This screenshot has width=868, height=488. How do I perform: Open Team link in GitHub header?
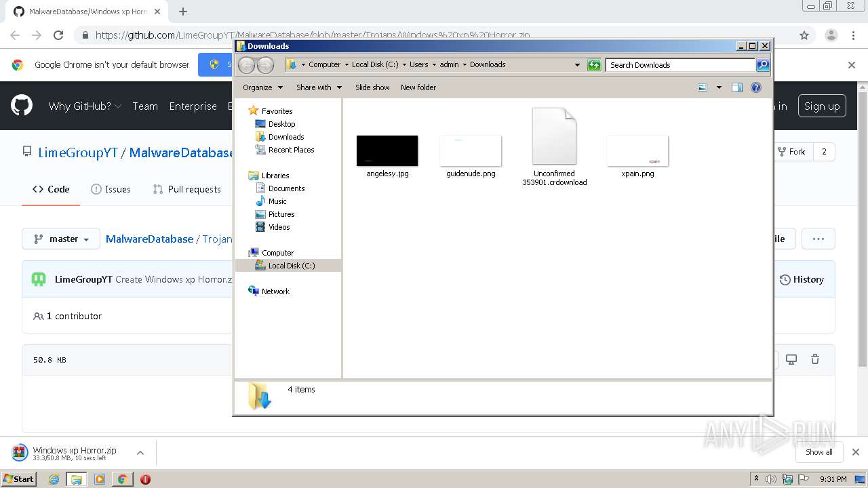point(145,106)
